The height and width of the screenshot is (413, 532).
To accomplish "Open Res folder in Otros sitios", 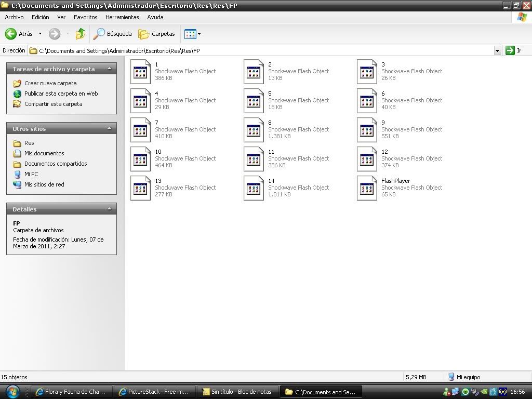I will tap(29, 143).
